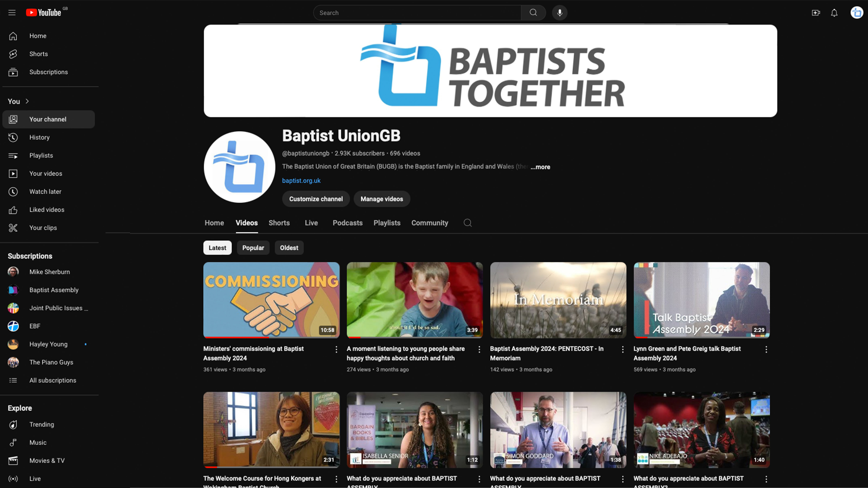Screen dimensions: 868x488
Task: Open the notifications bell
Action: tap(834, 13)
